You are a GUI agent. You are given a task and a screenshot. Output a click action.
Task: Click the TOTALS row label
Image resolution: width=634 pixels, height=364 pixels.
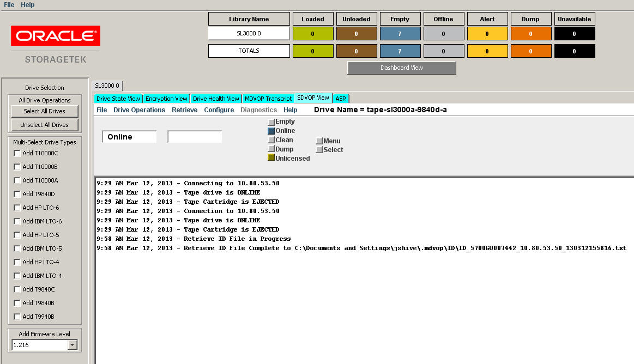coord(249,51)
